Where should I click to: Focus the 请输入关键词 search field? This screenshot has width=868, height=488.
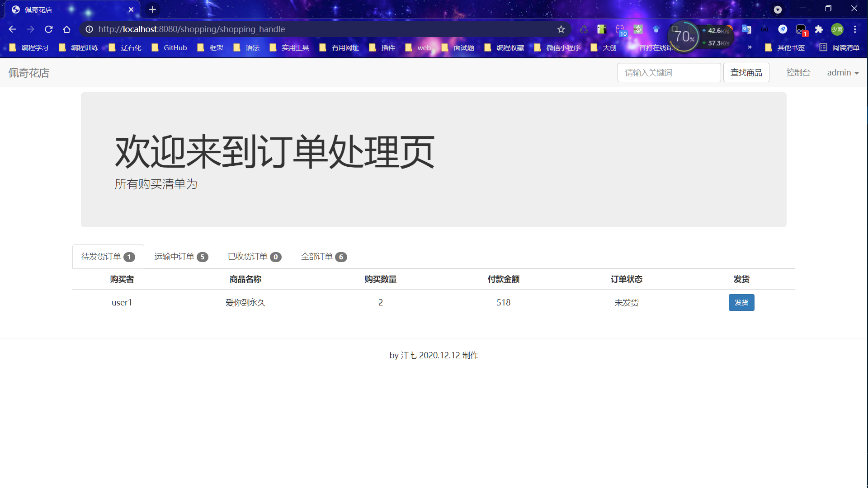pos(669,73)
